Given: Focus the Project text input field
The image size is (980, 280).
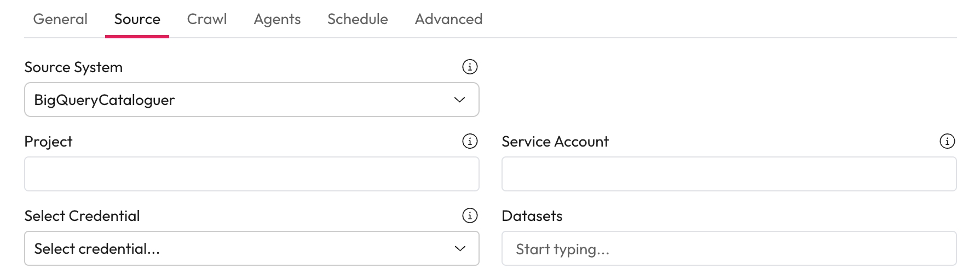Looking at the screenshot, I should pyautogui.click(x=251, y=174).
